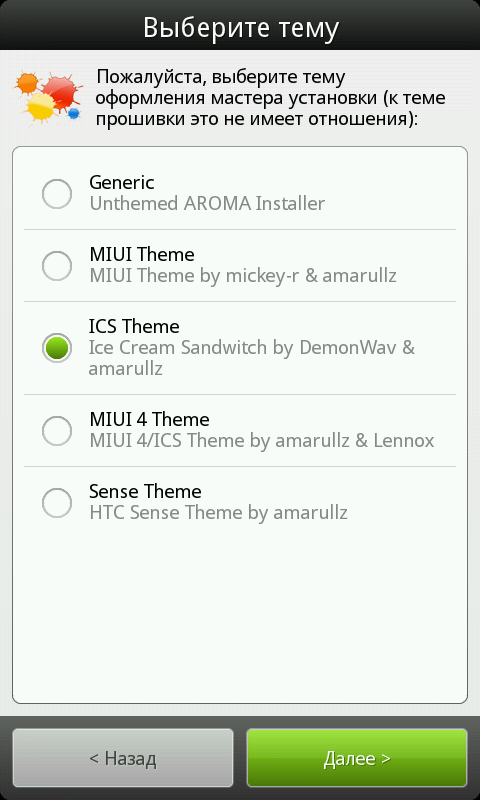Viewport: 480px width, 800px height.
Task: Click the Выберите тему title bar
Action: click(240, 25)
